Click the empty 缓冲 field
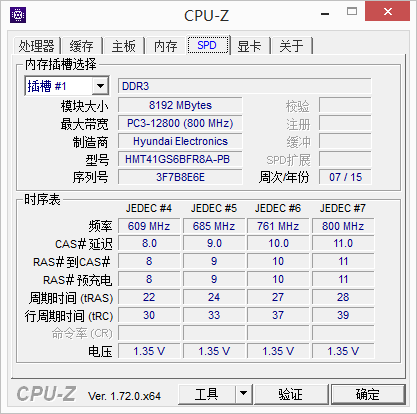 (x=345, y=141)
